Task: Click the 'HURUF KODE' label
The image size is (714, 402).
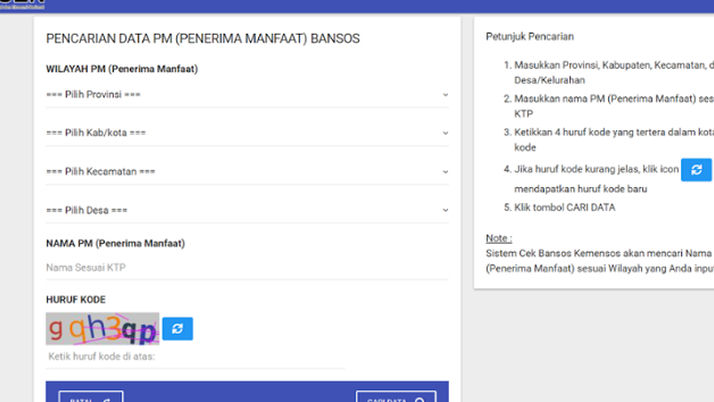Action: (x=76, y=300)
